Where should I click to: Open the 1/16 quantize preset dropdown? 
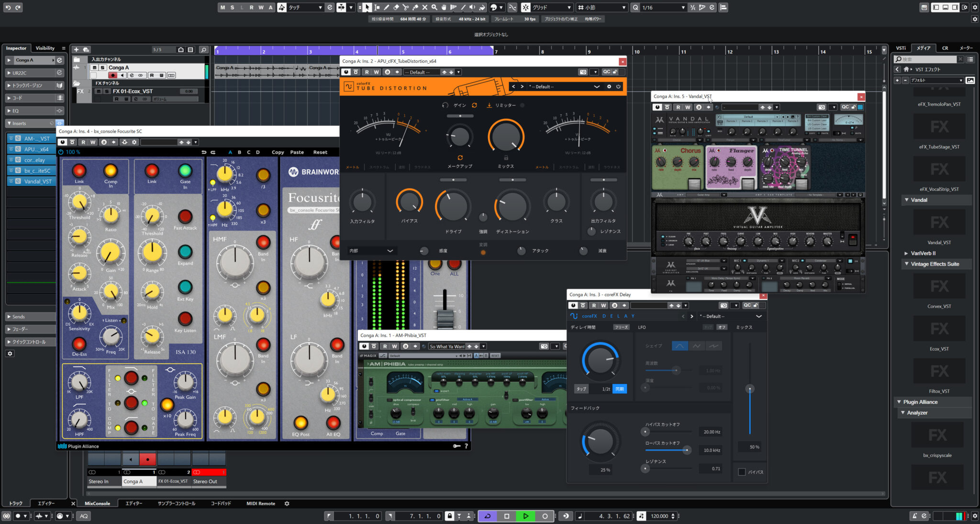(x=663, y=7)
